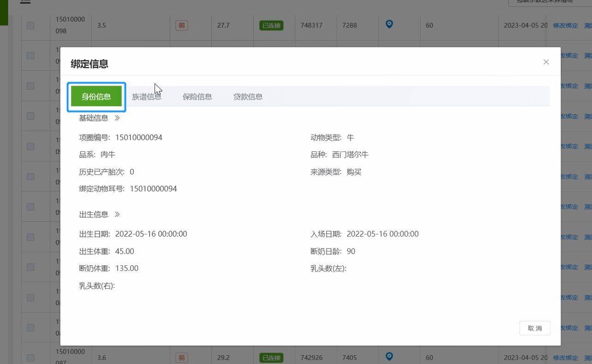The image size is (592, 364).
Task: Click the 入场日期 value 2022-05-16 00:00:00
Action: [383, 234]
